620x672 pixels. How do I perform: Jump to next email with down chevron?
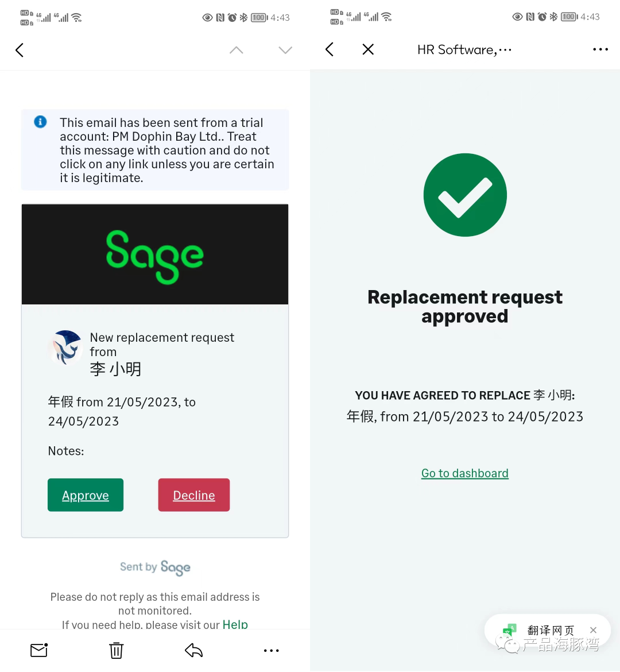point(285,50)
